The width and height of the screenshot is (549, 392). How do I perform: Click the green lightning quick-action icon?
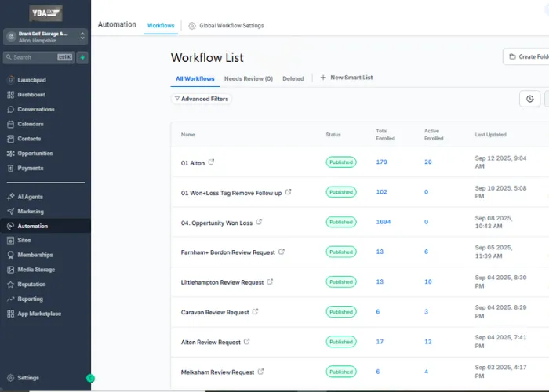click(82, 57)
